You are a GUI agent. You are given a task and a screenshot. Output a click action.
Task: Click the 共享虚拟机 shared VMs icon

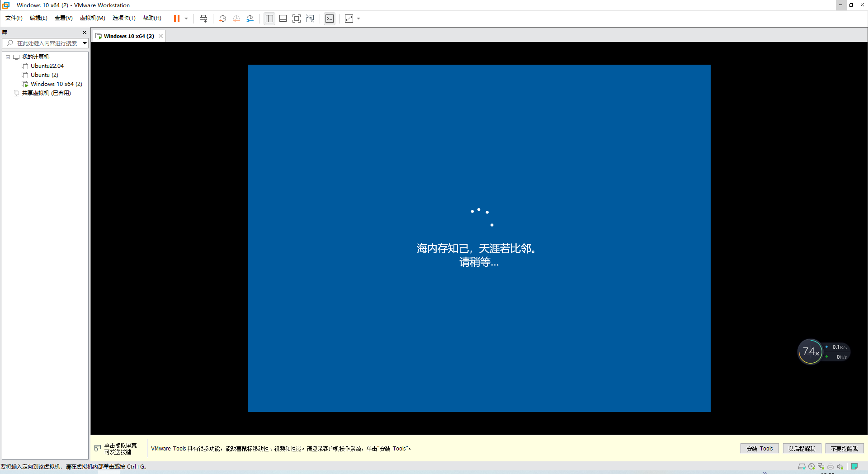pyautogui.click(x=16, y=93)
